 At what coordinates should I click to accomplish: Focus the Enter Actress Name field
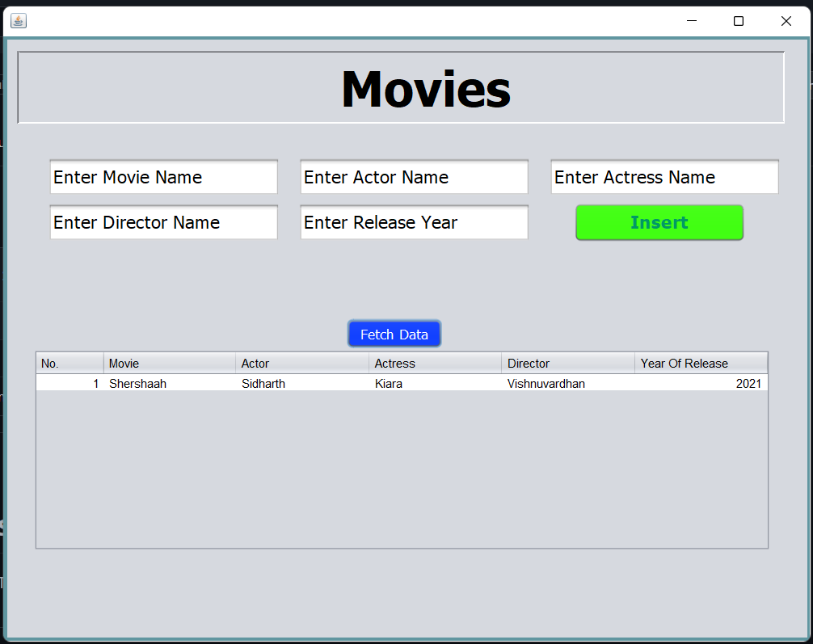pyautogui.click(x=665, y=177)
